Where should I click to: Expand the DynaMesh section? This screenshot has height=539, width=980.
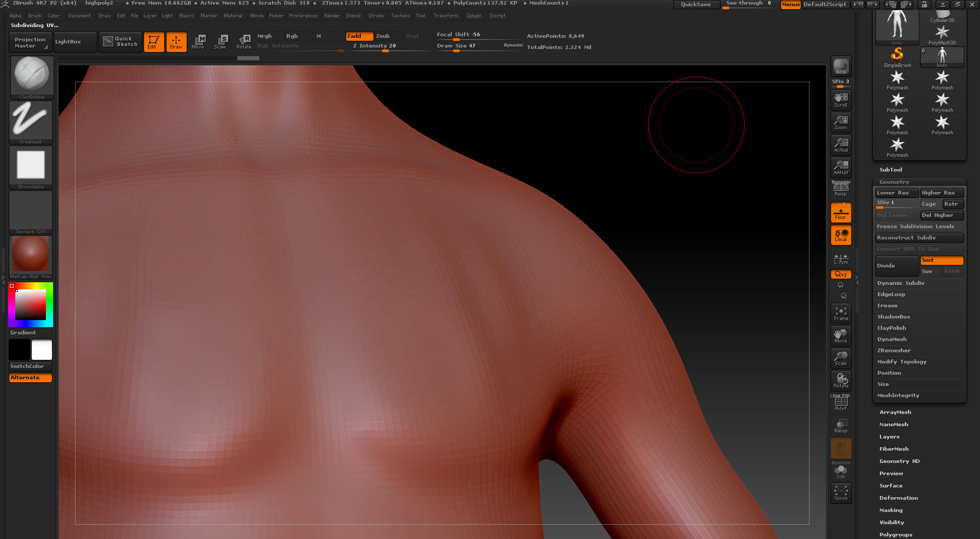[892, 339]
